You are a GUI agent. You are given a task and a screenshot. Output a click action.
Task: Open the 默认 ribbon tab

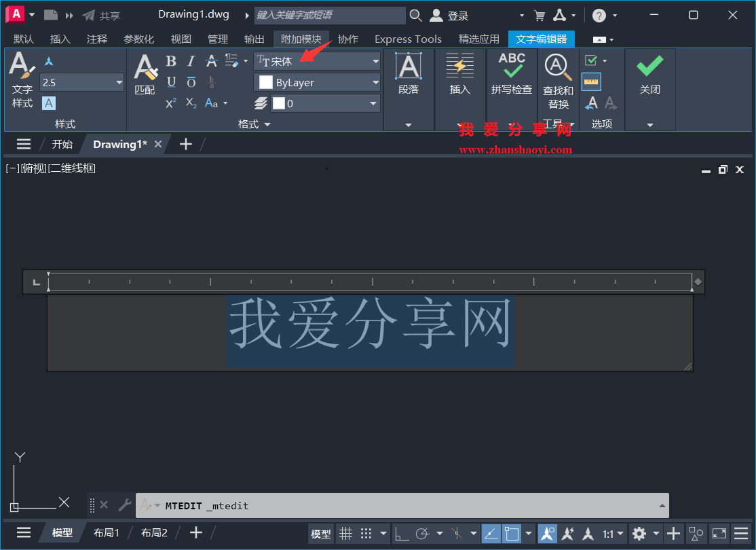(23, 39)
